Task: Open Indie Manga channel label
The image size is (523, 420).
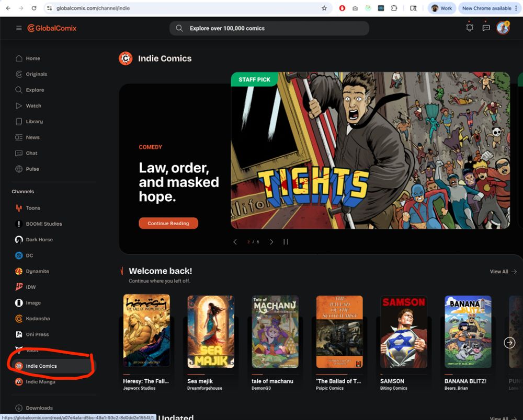Action: click(x=41, y=382)
